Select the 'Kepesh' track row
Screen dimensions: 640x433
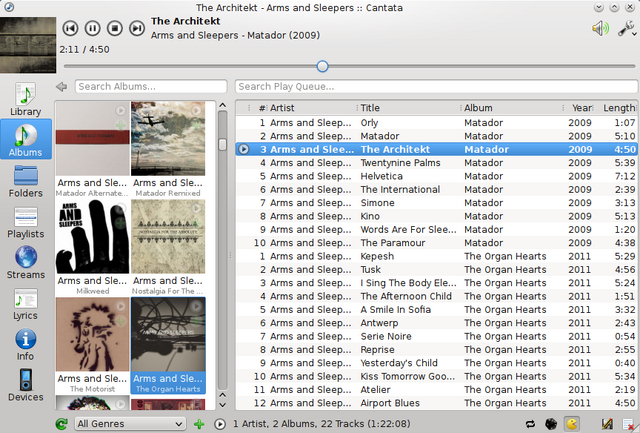(436, 256)
